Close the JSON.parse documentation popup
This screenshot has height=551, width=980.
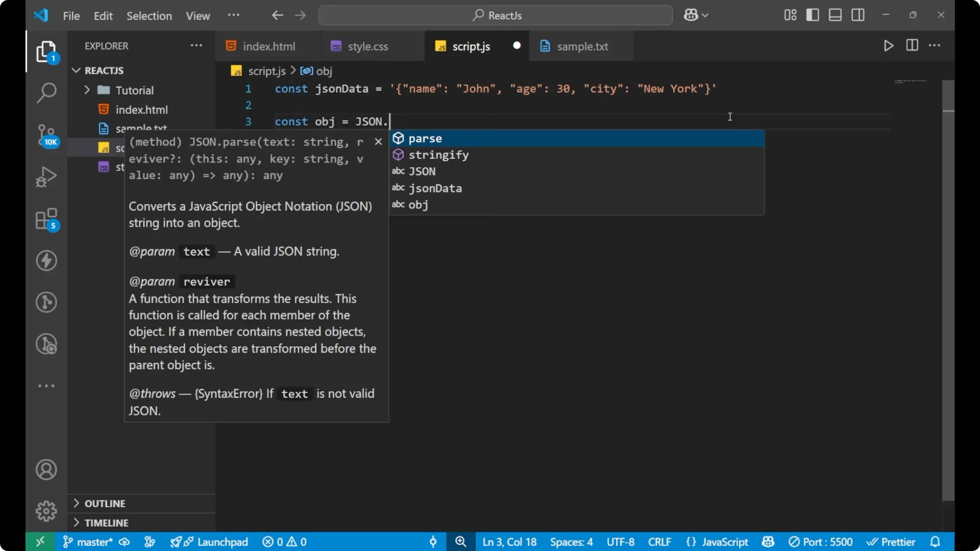tap(378, 141)
